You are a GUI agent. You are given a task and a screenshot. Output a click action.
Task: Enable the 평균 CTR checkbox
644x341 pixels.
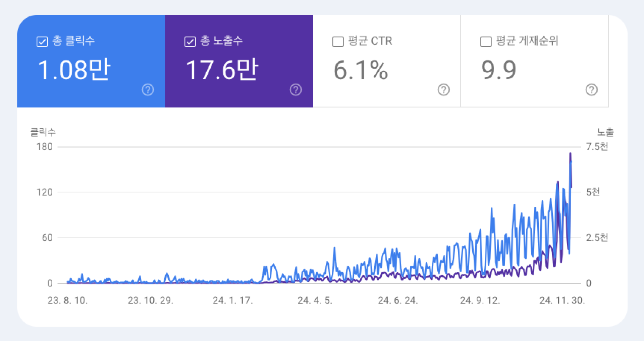tap(338, 42)
